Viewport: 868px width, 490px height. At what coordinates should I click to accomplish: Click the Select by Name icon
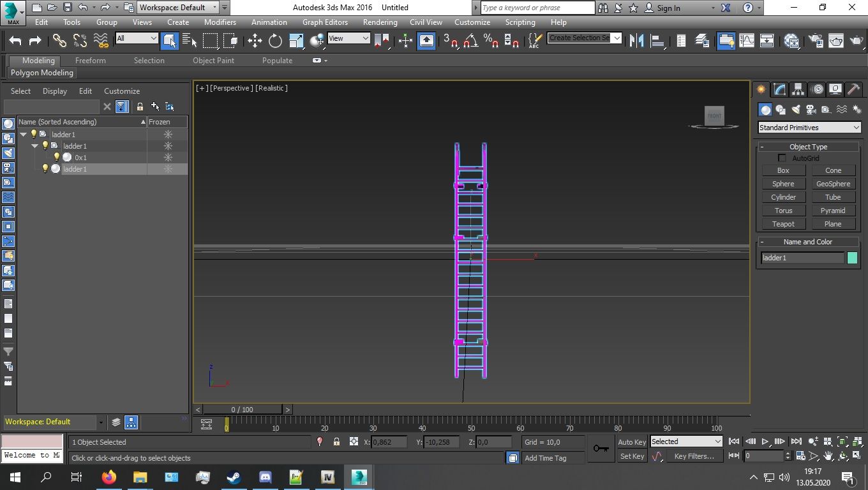(x=190, y=41)
